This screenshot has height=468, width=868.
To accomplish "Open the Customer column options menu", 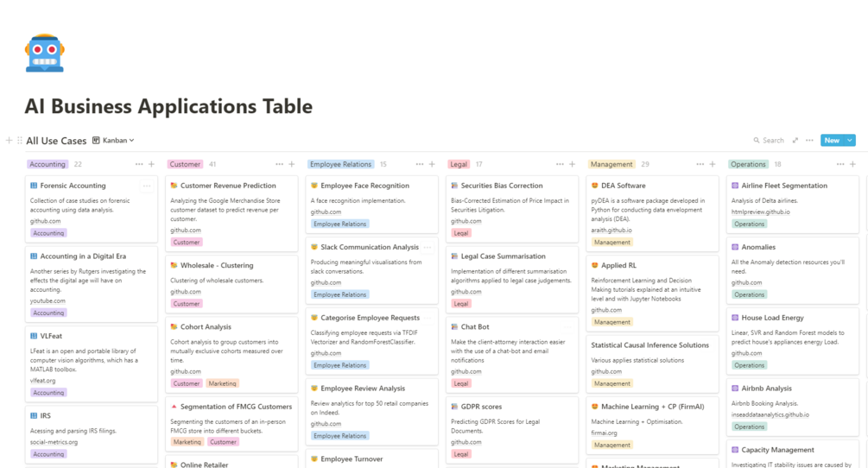I will tap(279, 164).
